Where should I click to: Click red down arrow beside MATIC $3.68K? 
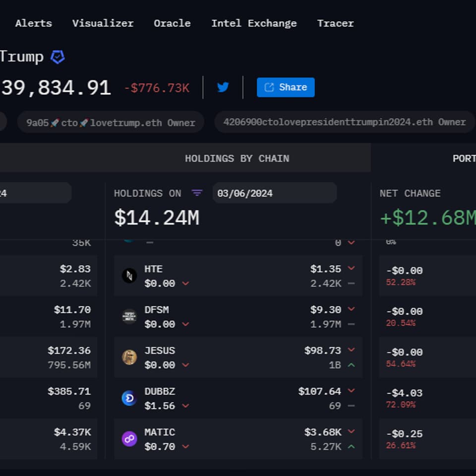[x=351, y=432]
